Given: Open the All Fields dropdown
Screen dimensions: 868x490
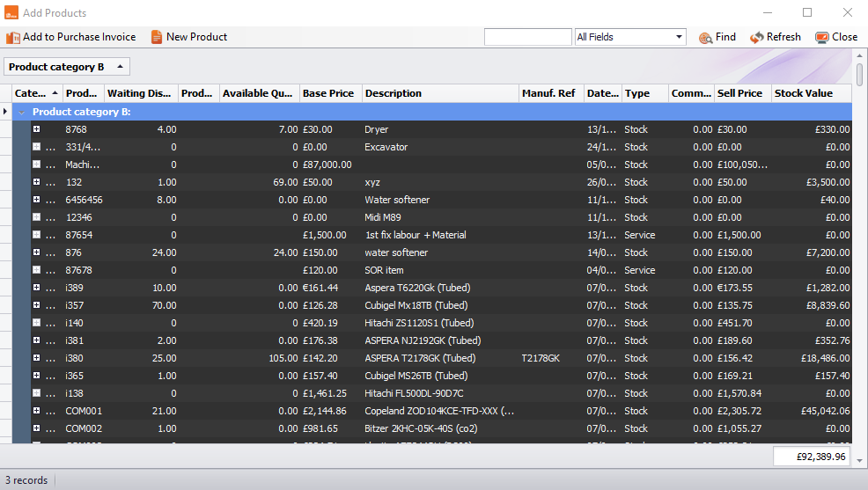Looking at the screenshot, I should 679,37.
